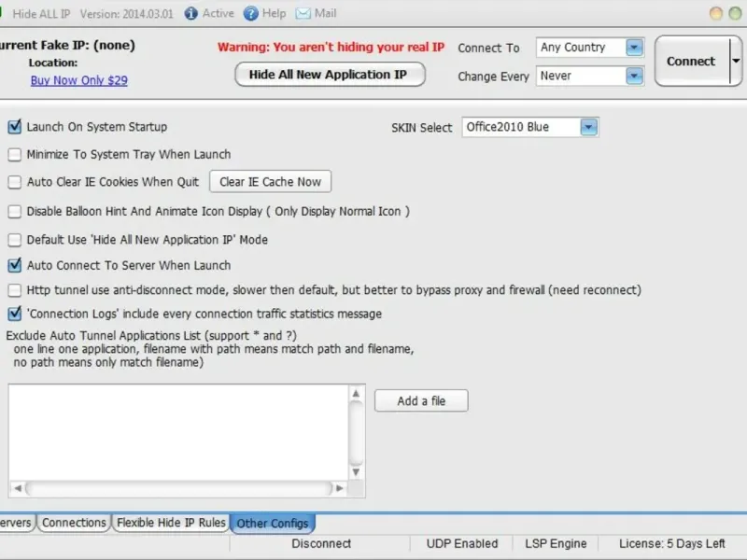
Task: Toggle Launch On System Startup checkbox
Action: coord(15,127)
